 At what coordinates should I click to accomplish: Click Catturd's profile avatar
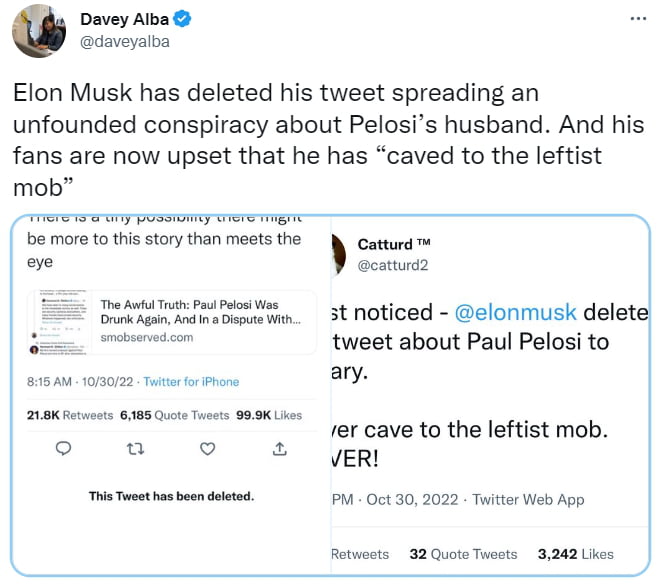(338, 254)
